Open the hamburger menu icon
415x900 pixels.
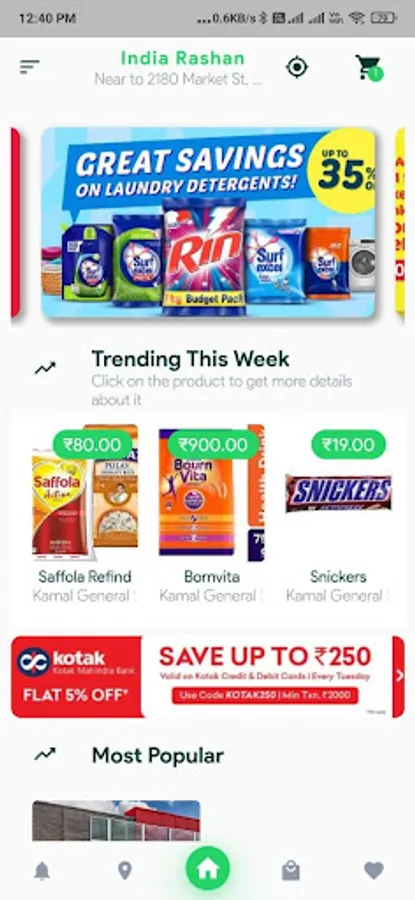(x=29, y=67)
